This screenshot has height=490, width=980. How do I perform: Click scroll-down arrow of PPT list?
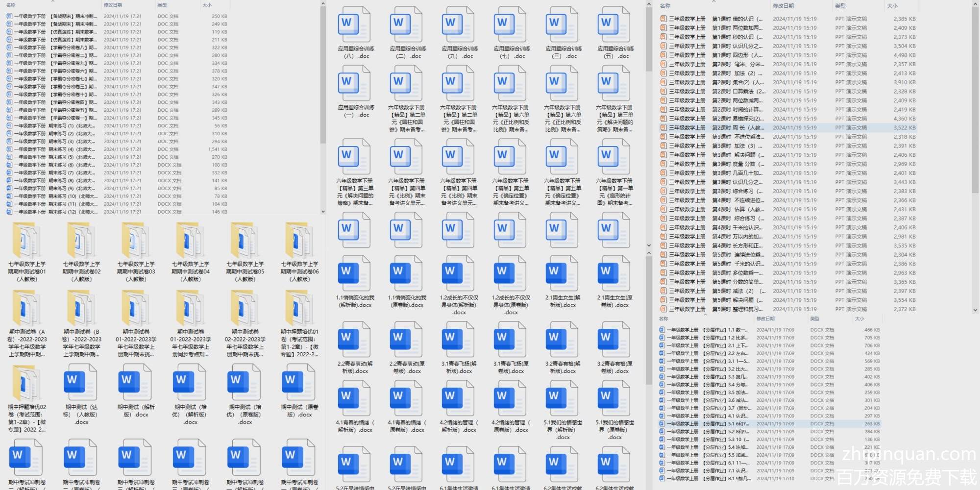click(x=975, y=310)
